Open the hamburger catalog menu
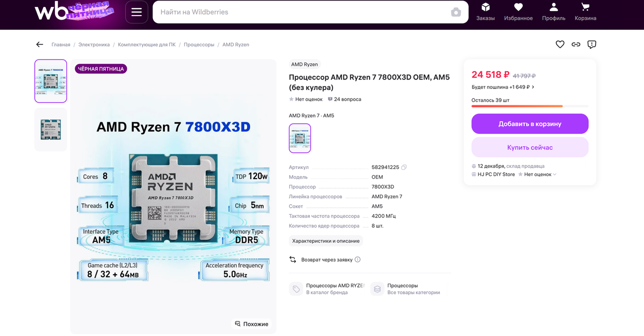The image size is (644, 336). click(136, 12)
